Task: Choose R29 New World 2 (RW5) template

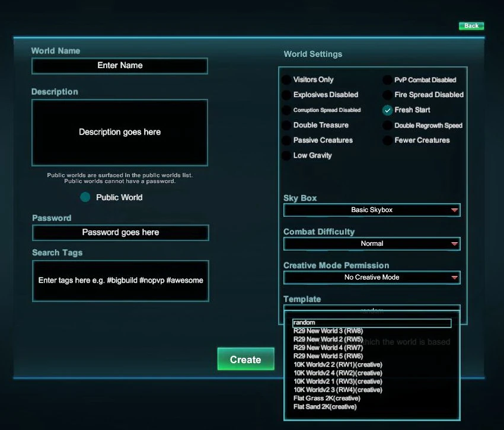Action: pyautogui.click(x=328, y=339)
